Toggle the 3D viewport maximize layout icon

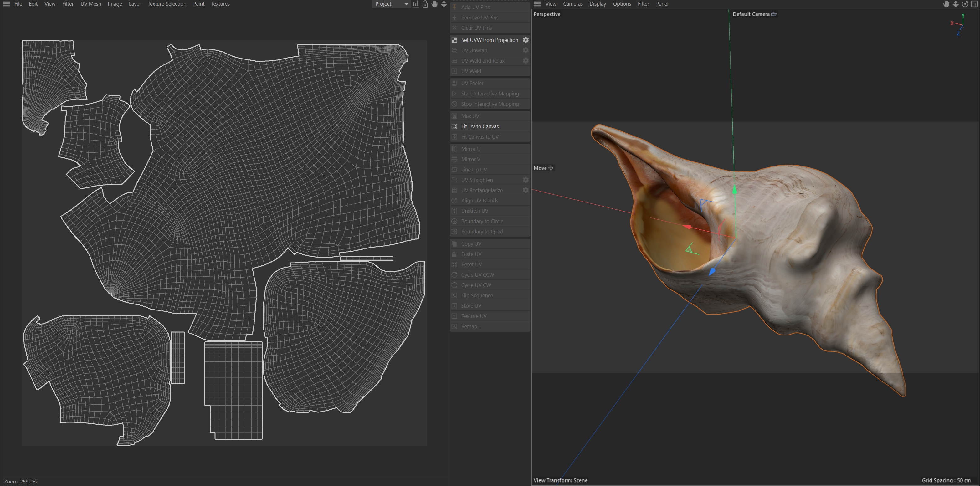(974, 4)
